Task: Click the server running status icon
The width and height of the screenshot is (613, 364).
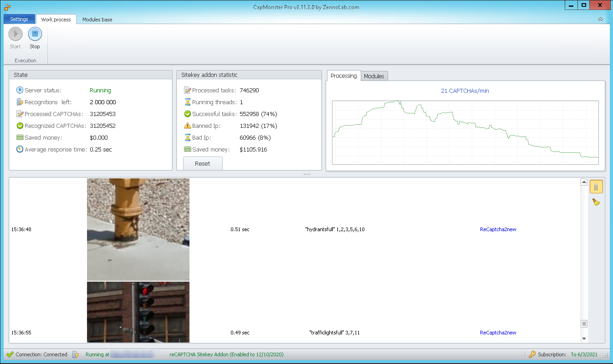Action: click(x=20, y=90)
